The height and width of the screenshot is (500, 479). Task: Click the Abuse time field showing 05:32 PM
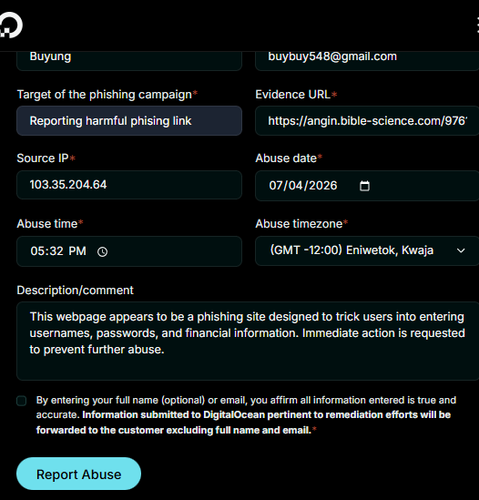pos(129,251)
